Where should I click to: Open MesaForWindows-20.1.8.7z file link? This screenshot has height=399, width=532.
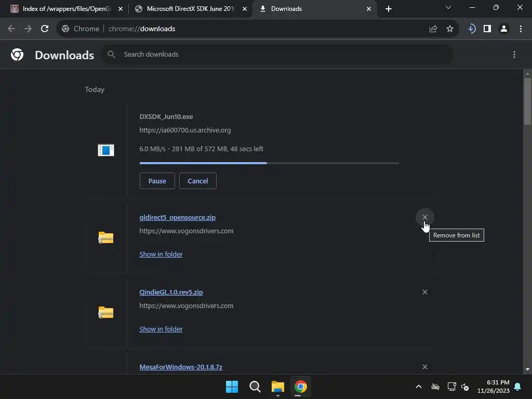coord(181,367)
